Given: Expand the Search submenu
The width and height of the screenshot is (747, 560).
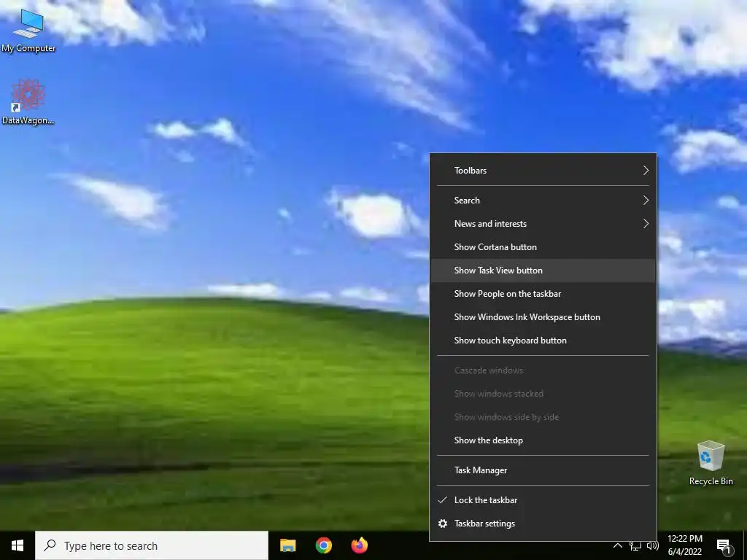Looking at the screenshot, I should coord(543,201).
